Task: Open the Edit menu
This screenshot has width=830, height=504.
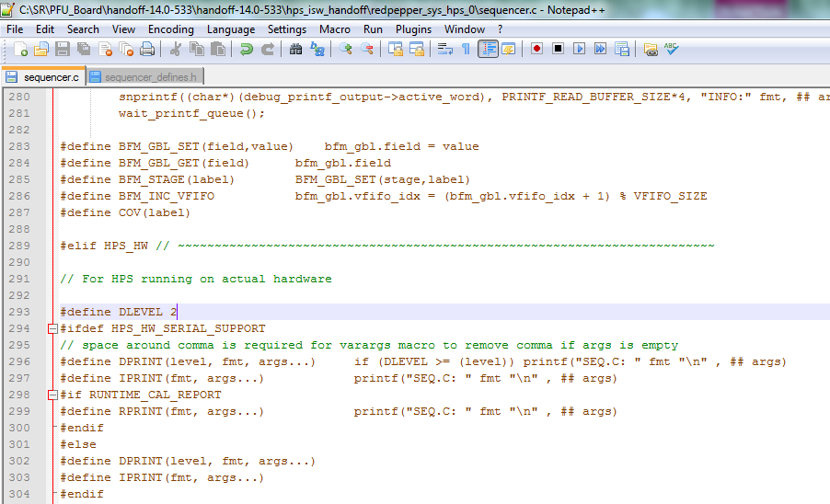Action: pyautogui.click(x=45, y=29)
